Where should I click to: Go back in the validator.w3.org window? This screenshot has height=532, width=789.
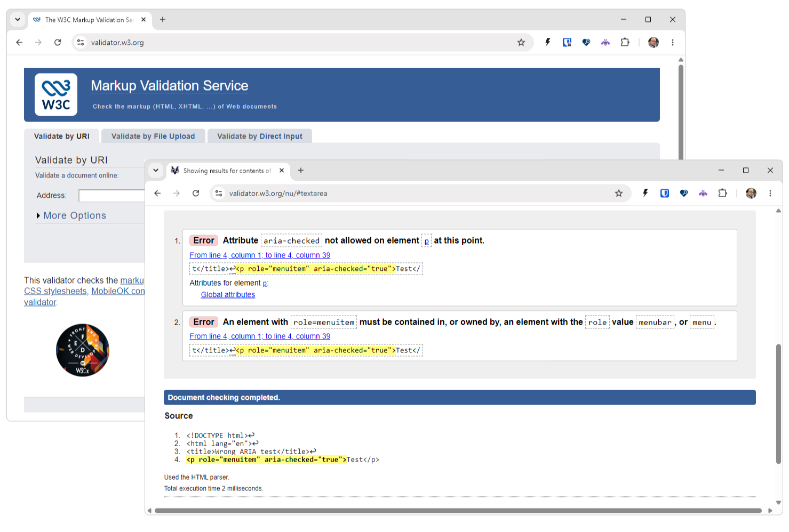pos(19,43)
